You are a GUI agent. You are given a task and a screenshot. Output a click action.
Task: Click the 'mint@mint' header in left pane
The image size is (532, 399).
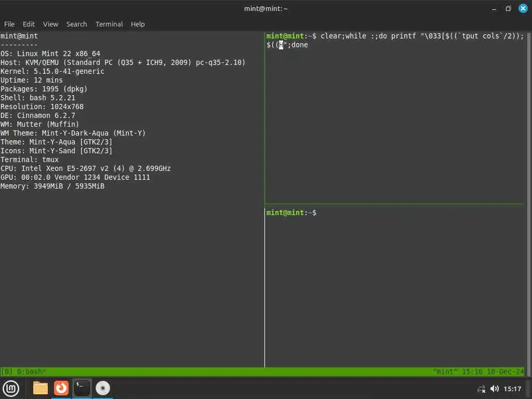pos(19,36)
